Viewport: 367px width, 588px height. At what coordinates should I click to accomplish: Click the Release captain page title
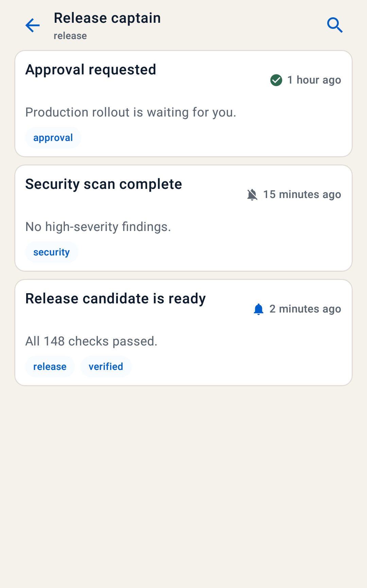(107, 18)
